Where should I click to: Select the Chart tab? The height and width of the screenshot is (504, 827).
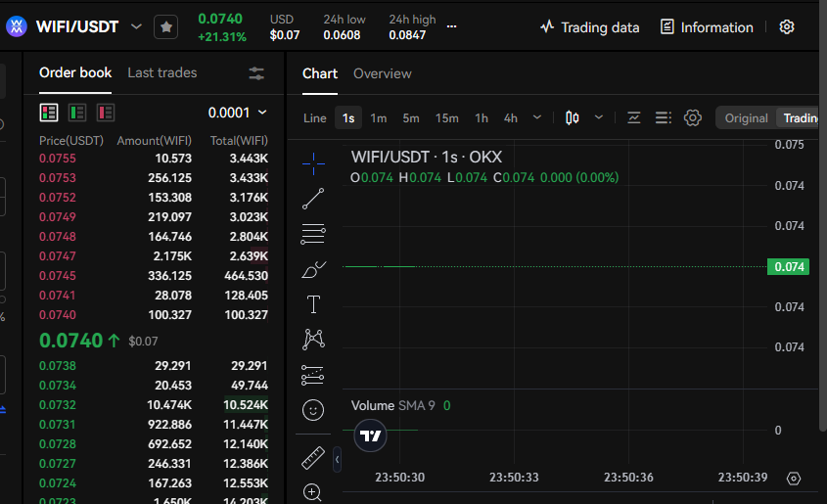tap(320, 73)
